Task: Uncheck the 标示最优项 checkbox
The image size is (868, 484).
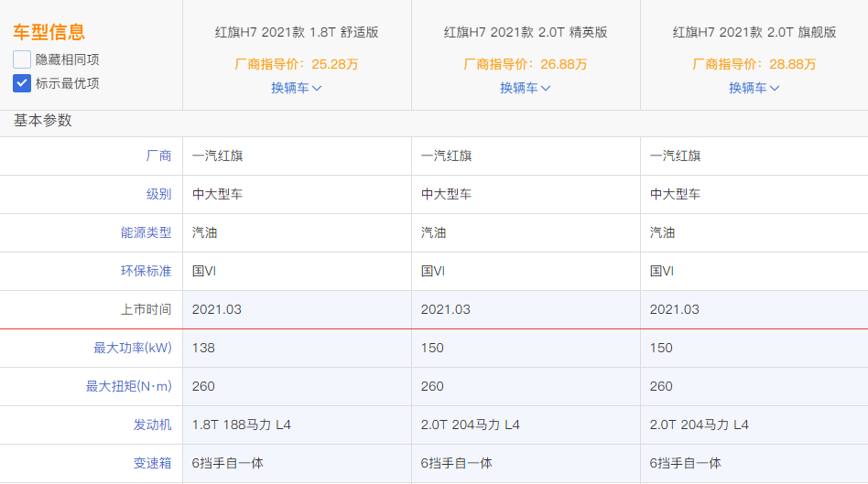Action: pyautogui.click(x=22, y=83)
